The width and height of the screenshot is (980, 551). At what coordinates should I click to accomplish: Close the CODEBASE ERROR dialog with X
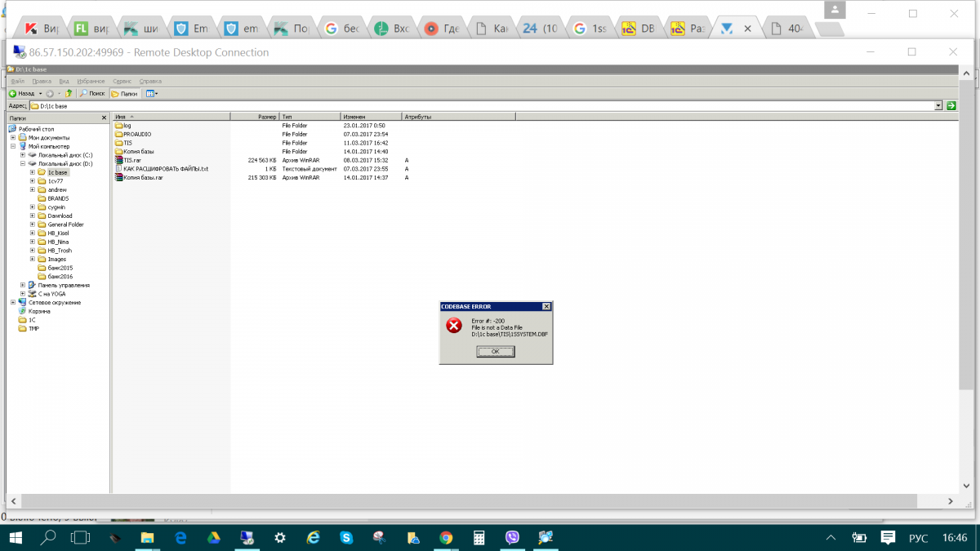(546, 306)
